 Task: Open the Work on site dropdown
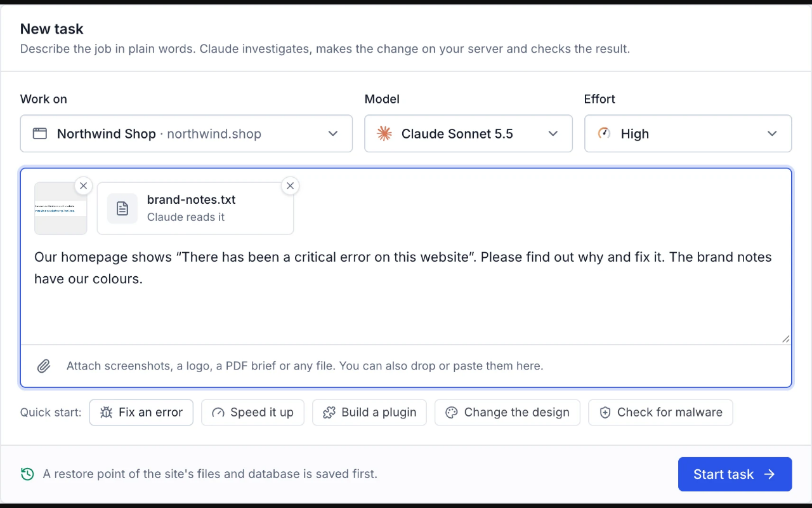[x=187, y=133]
